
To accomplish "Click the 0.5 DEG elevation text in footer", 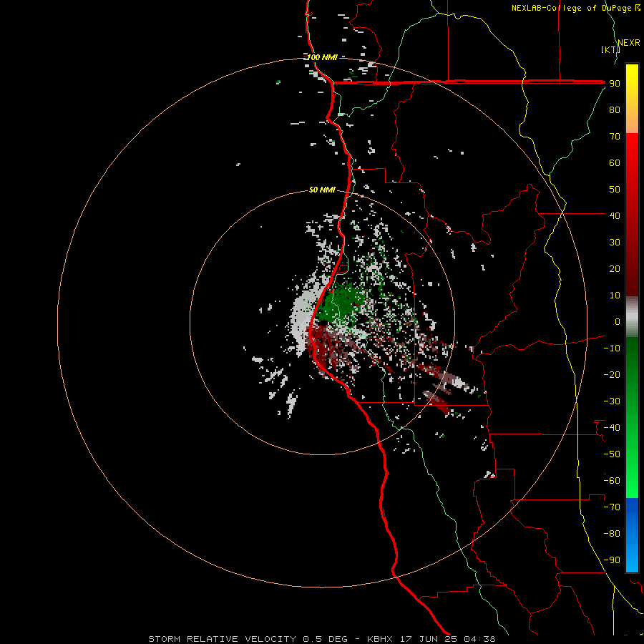I will click(x=325, y=639).
